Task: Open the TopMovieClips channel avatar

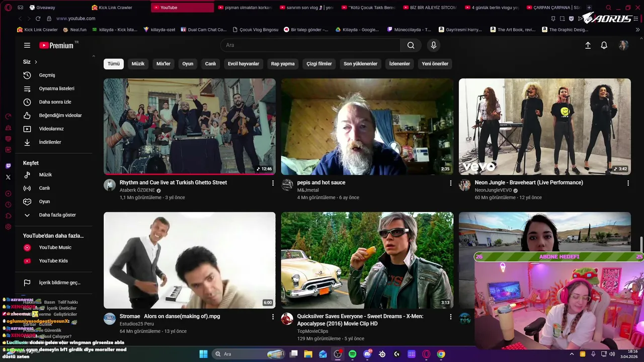Action: 287,319
